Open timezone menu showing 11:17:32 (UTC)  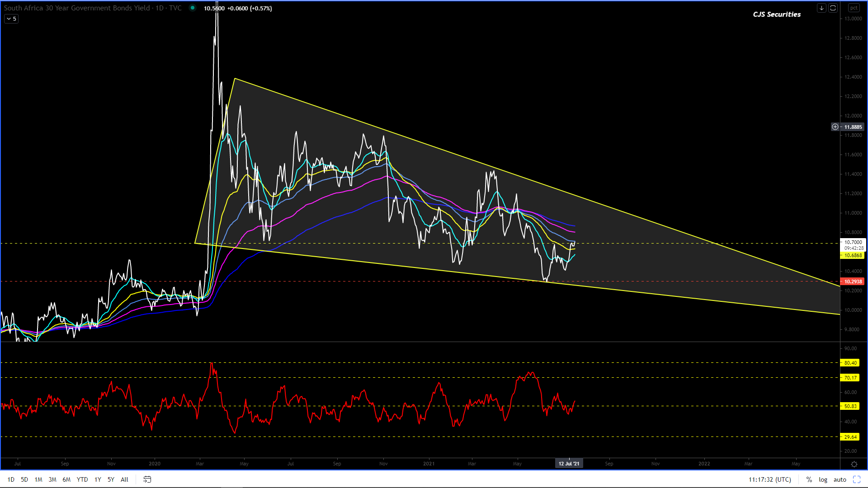(769, 479)
